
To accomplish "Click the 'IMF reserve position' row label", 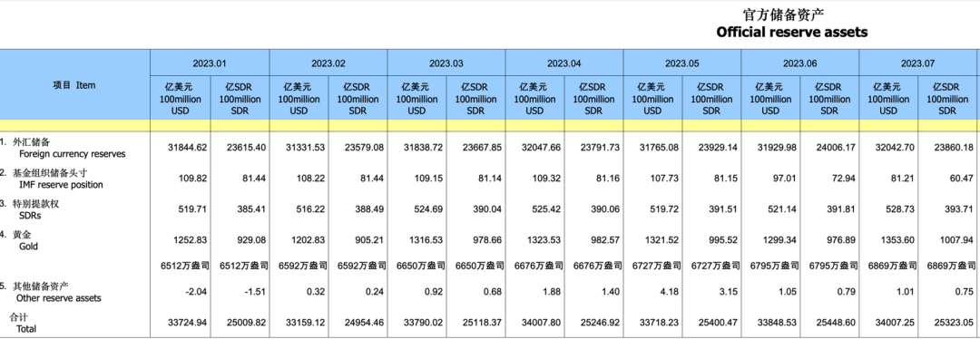I will click(x=62, y=185).
